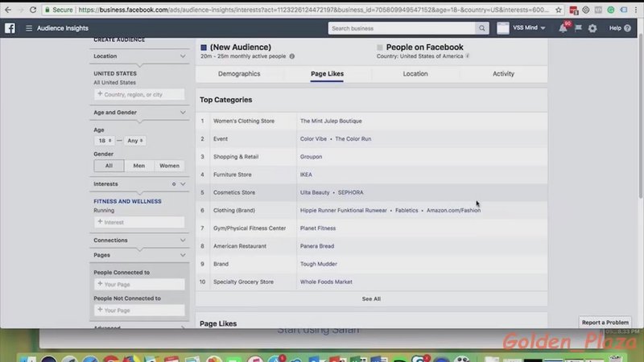The width and height of the screenshot is (644, 362).
Task: Collapse the Location section
Action: tap(183, 56)
